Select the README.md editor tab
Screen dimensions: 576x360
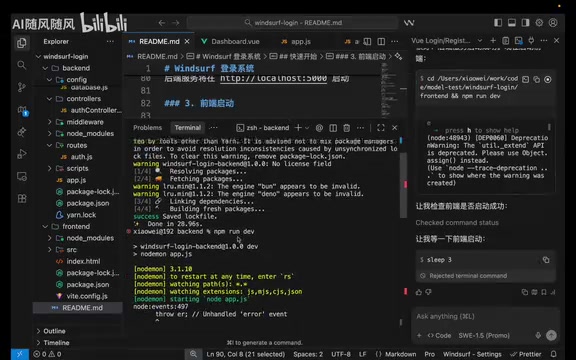pos(159,42)
